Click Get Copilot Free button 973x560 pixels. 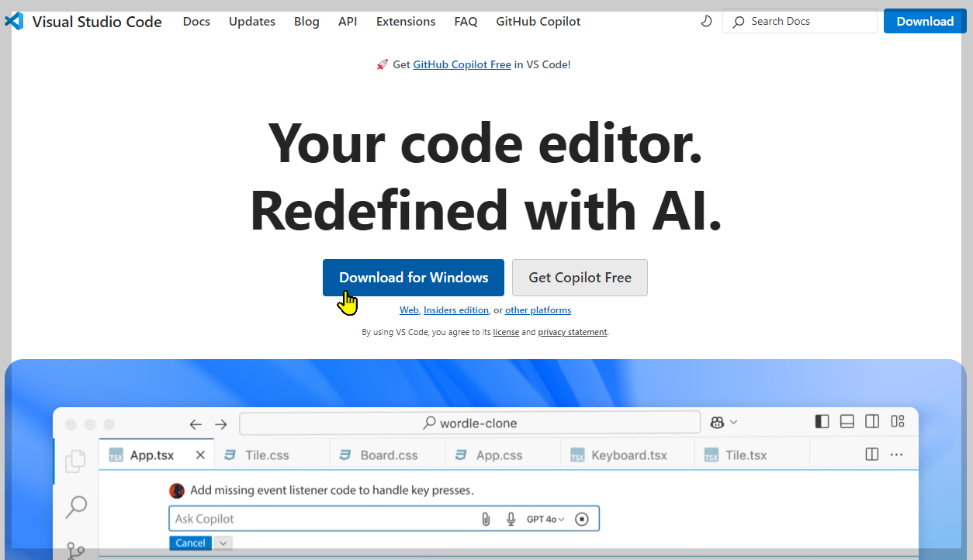tap(580, 278)
